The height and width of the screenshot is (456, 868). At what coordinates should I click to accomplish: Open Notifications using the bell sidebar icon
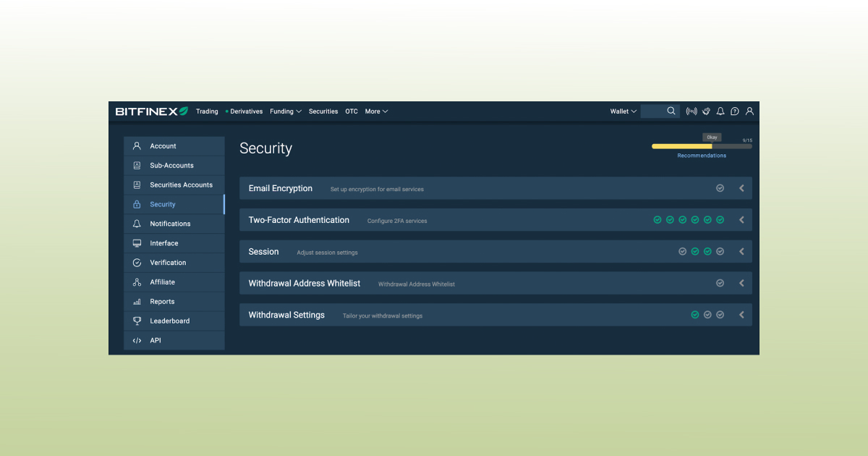(137, 224)
